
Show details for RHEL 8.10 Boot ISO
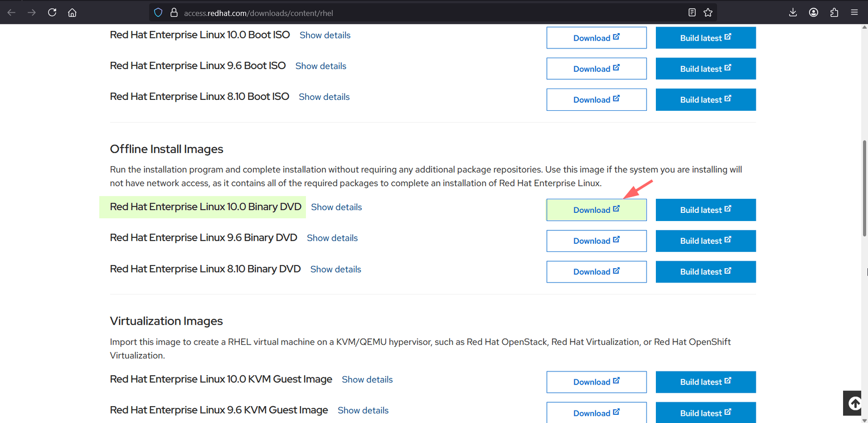click(324, 97)
